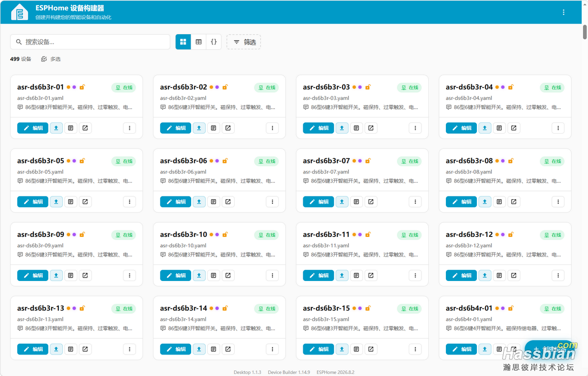Image resolution: width=588 pixels, height=376 pixels.
Task: Open the header three-dot menu
Action: click(563, 12)
